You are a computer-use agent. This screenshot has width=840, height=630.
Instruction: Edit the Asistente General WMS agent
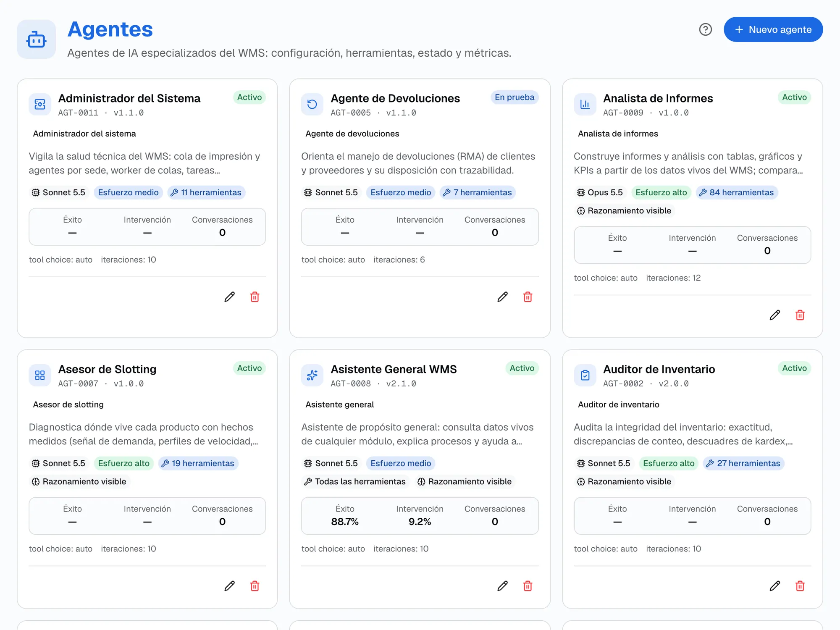tap(502, 586)
